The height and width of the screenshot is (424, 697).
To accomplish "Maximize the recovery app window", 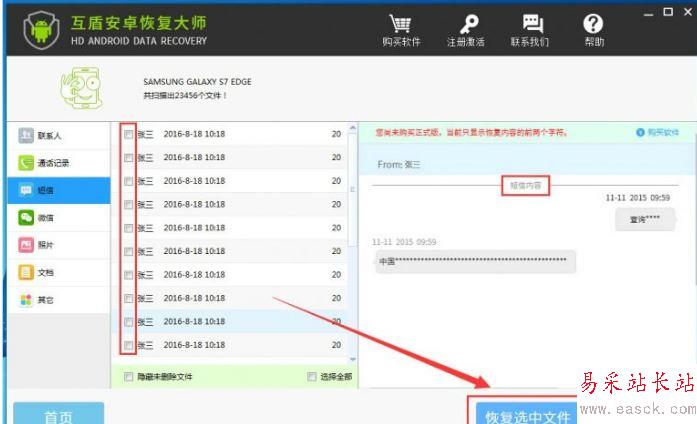I will coord(668,12).
